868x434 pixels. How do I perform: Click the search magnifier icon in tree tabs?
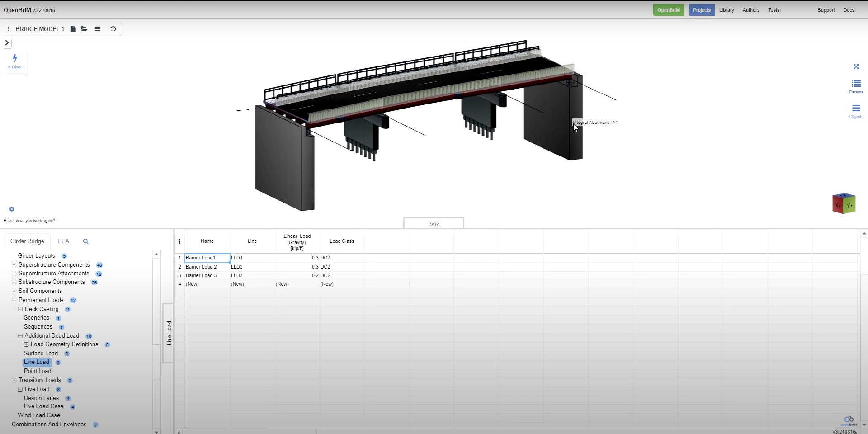coord(85,241)
